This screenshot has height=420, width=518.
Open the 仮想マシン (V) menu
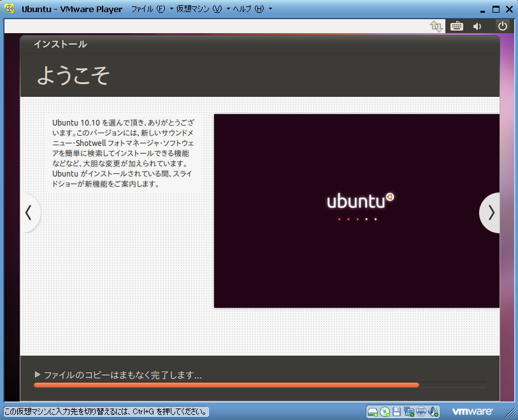(x=199, y=9)
